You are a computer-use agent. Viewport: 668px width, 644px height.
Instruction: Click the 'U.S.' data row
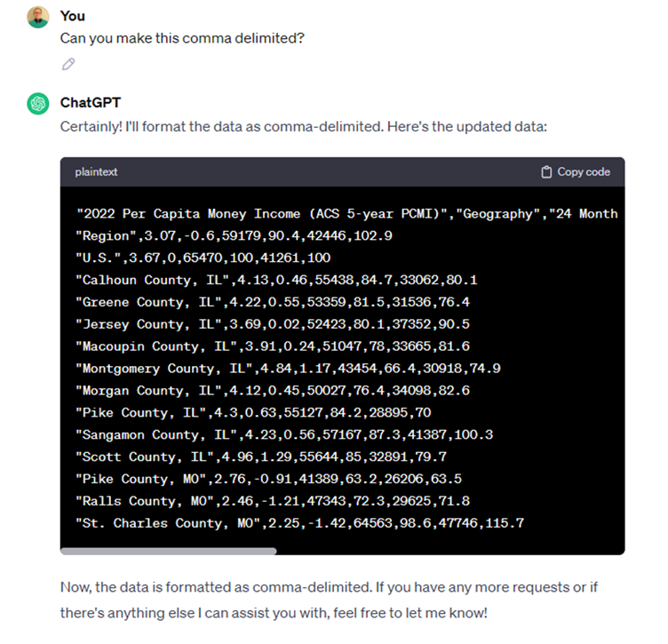pos(203,258)
